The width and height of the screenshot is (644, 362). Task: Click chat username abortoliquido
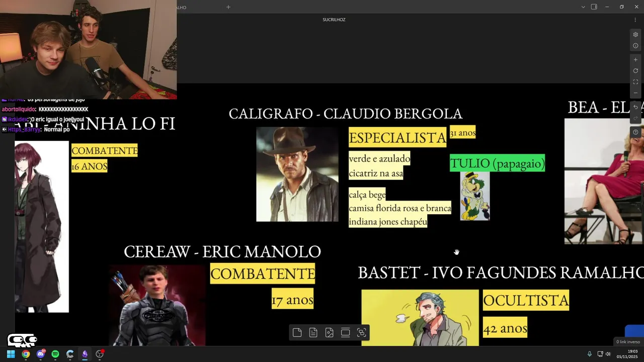click(19, 109)
